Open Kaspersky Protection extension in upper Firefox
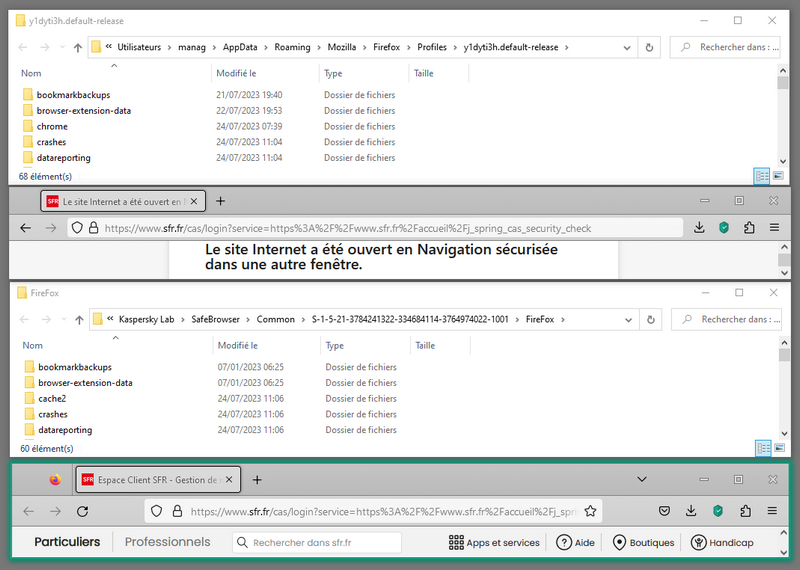 pos(724,228)
